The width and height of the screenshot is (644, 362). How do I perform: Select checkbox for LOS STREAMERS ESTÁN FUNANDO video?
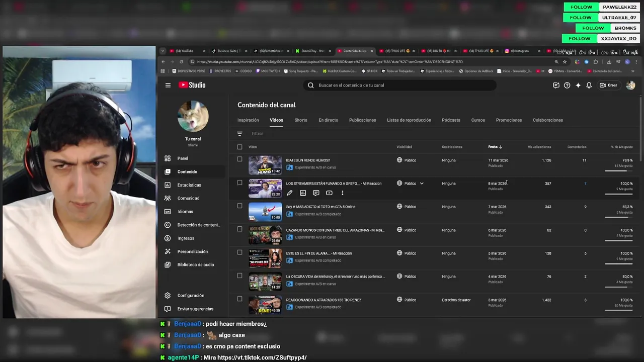click(239, 183)
